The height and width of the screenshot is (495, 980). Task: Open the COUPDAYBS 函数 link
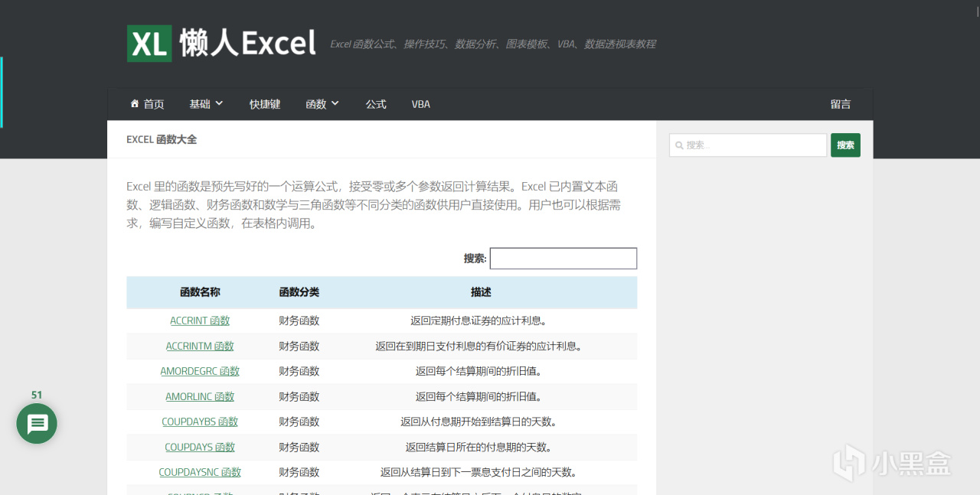point(200,422)
